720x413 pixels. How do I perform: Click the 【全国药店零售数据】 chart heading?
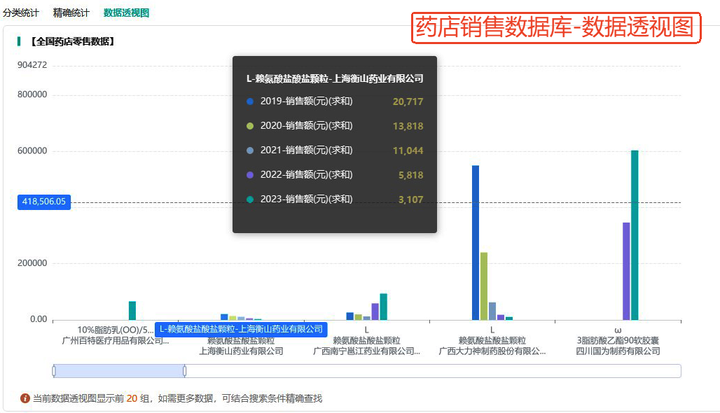coord(73,41)
